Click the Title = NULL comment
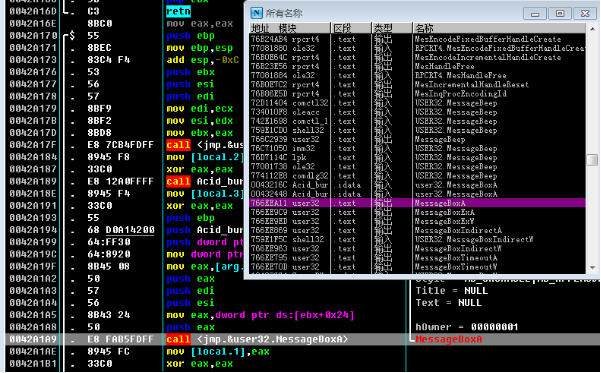This screenshot has height=373, width=601. [x=452, y=291]
